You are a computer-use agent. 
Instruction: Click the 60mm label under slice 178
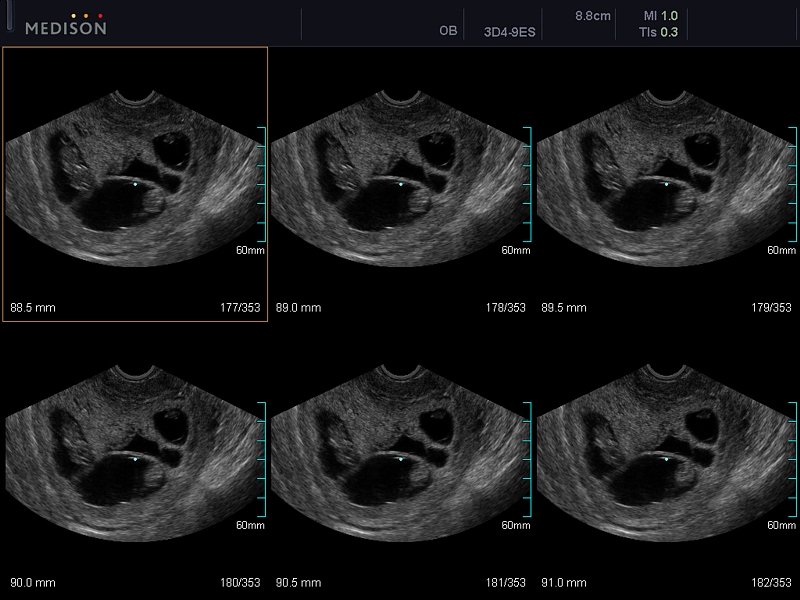coord(515,250)
